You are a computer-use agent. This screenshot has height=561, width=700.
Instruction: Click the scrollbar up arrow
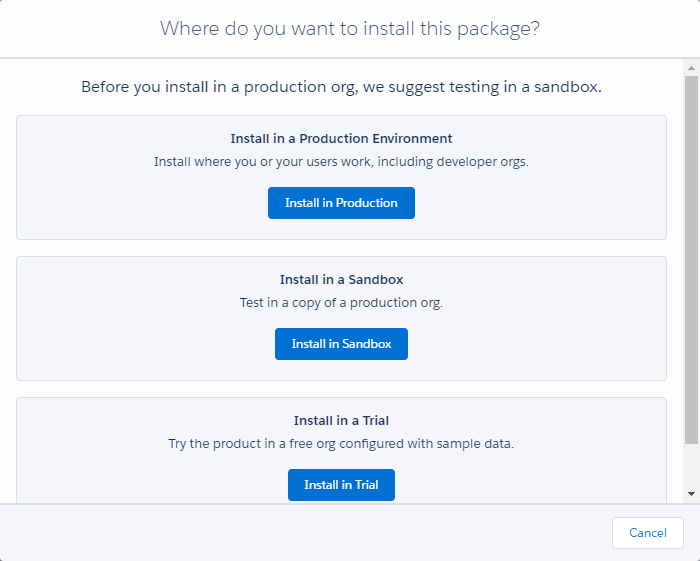[x=691, y=68]
